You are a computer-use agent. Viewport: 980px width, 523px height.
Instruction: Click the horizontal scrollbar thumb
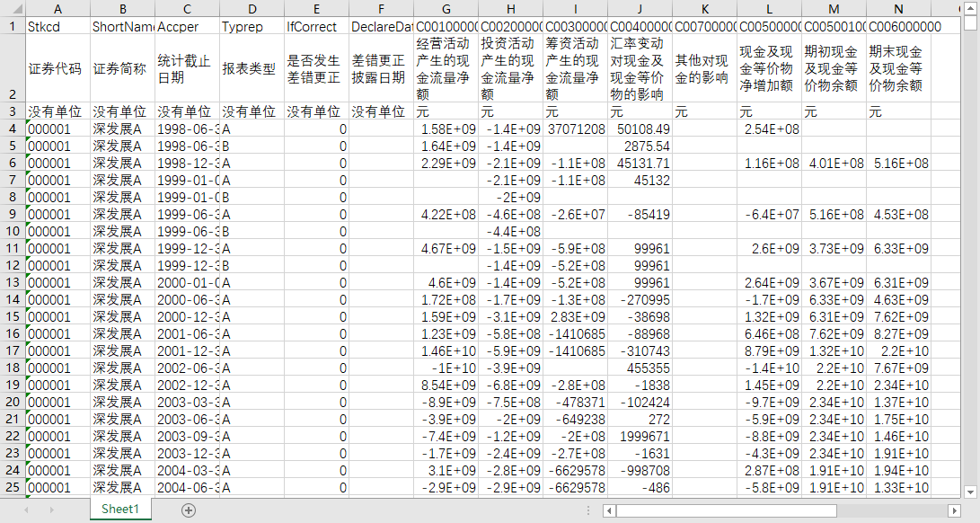pos(727,511)
